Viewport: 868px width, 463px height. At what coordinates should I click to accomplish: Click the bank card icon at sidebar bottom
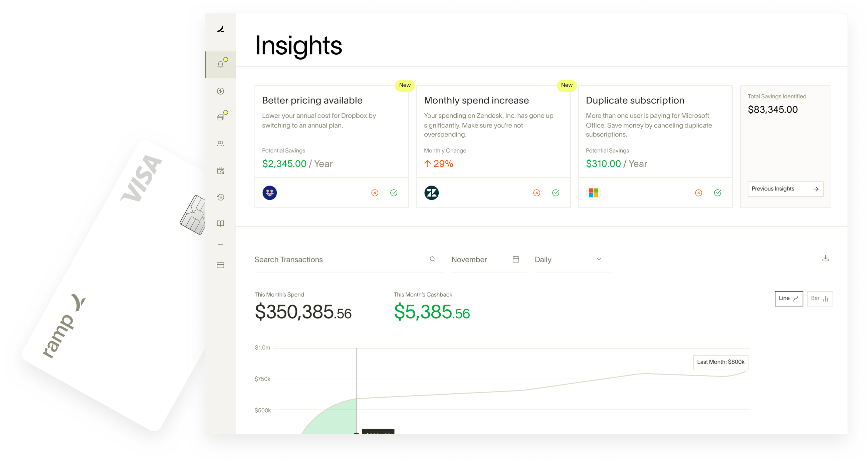click(x=221, y=265)
